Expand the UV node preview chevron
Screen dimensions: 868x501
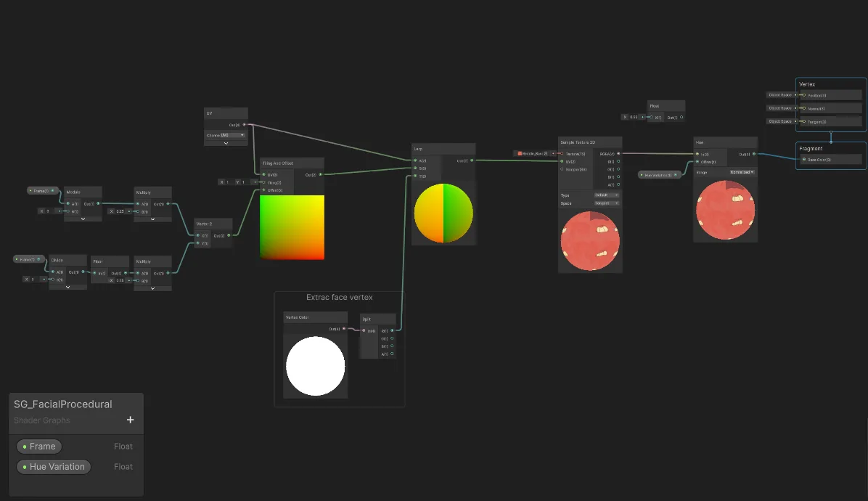(x=226, y=143)
